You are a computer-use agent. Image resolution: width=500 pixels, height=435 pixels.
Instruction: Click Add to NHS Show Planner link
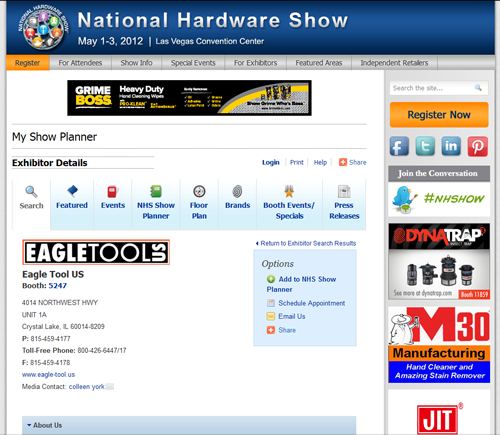(x=301, y=284)
